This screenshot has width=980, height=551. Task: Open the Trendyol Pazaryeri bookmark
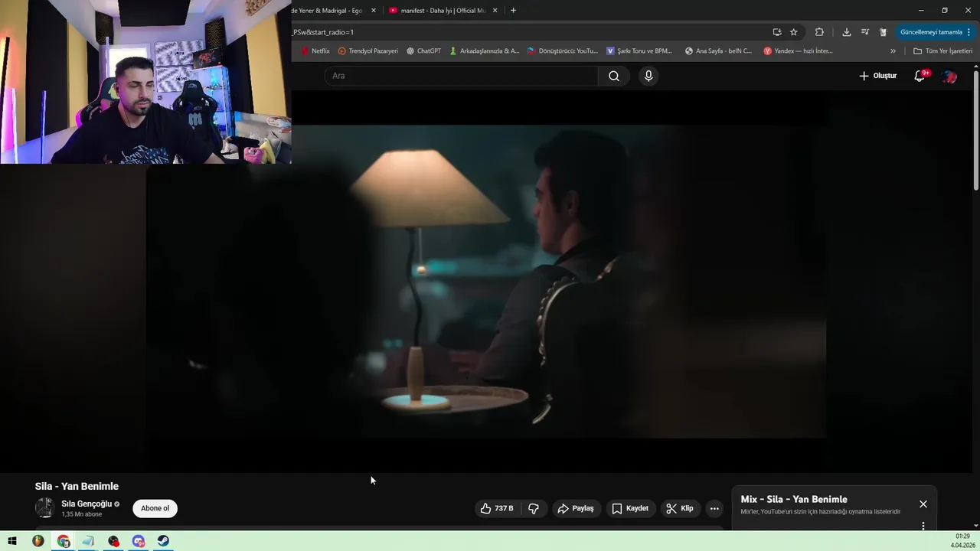(368, 51)
